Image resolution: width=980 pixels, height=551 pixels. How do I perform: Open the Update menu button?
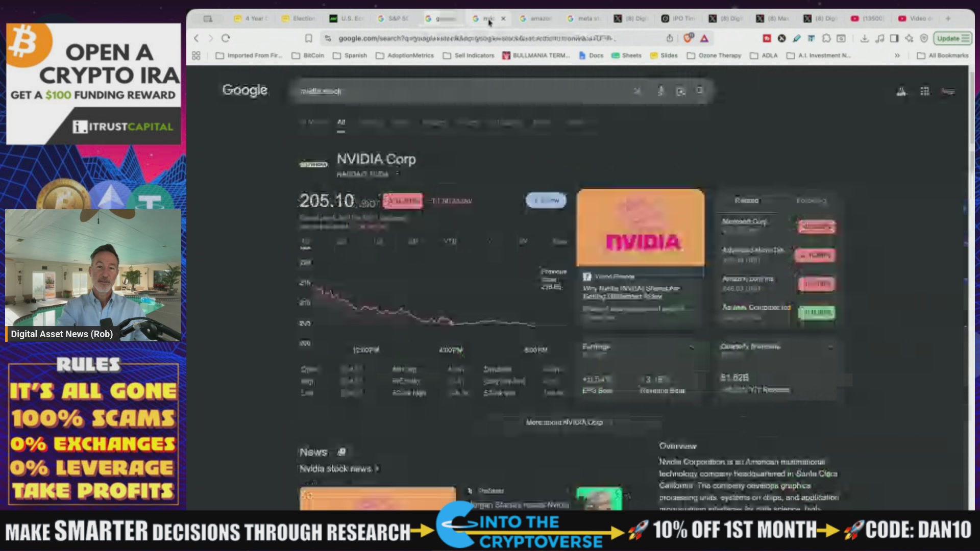952,38
